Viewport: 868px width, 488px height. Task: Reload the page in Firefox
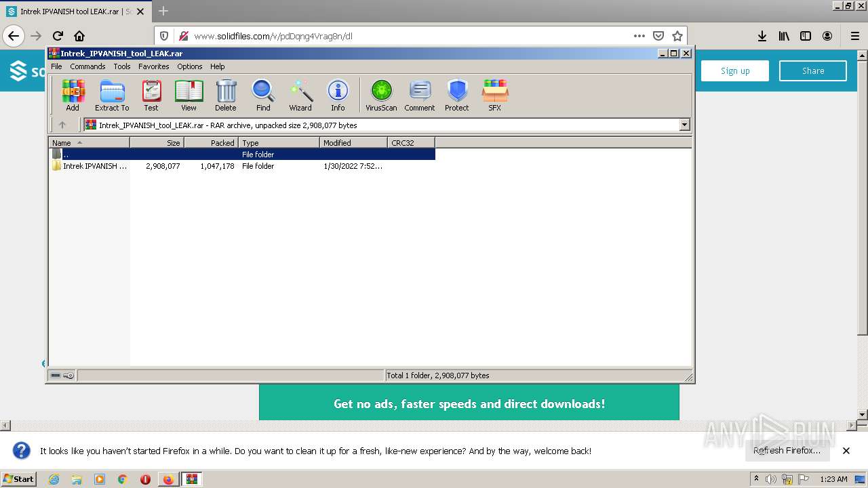pyautogui.click(x=58, y=36)
